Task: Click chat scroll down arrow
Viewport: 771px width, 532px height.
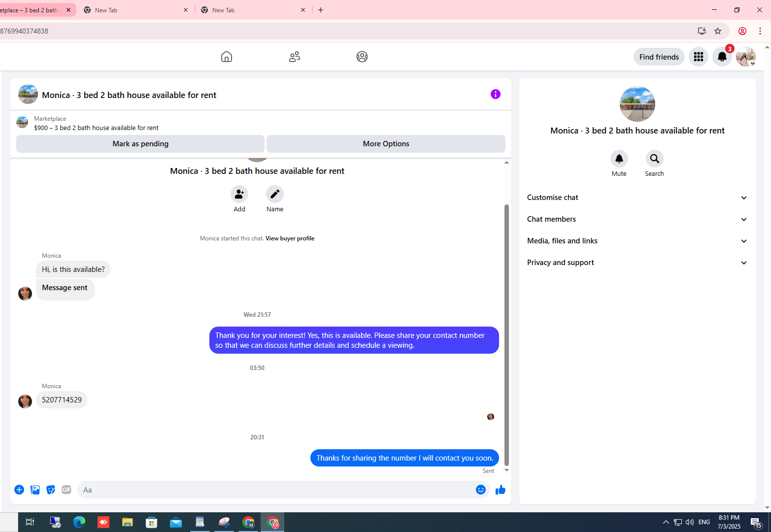Action: [506, 470]
